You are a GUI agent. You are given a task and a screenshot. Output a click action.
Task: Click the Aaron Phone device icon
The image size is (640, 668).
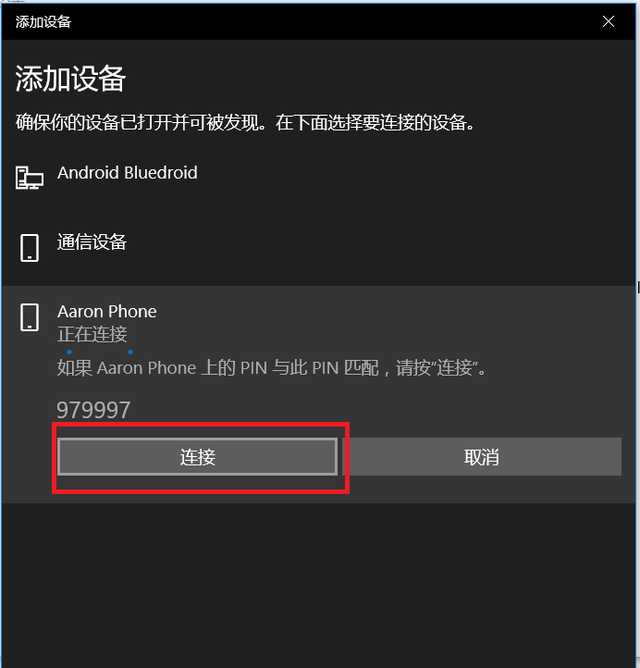pos(29,317)
